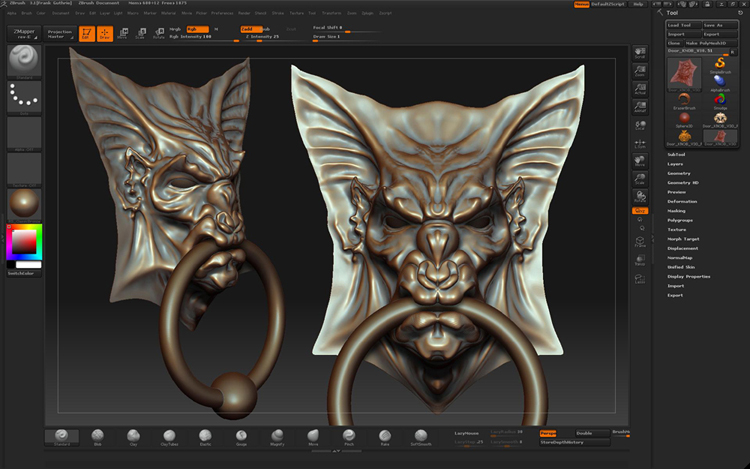Select the Scale transform icon in top toolbar
This screenshot has height=469, width=750.
(140, 33)
